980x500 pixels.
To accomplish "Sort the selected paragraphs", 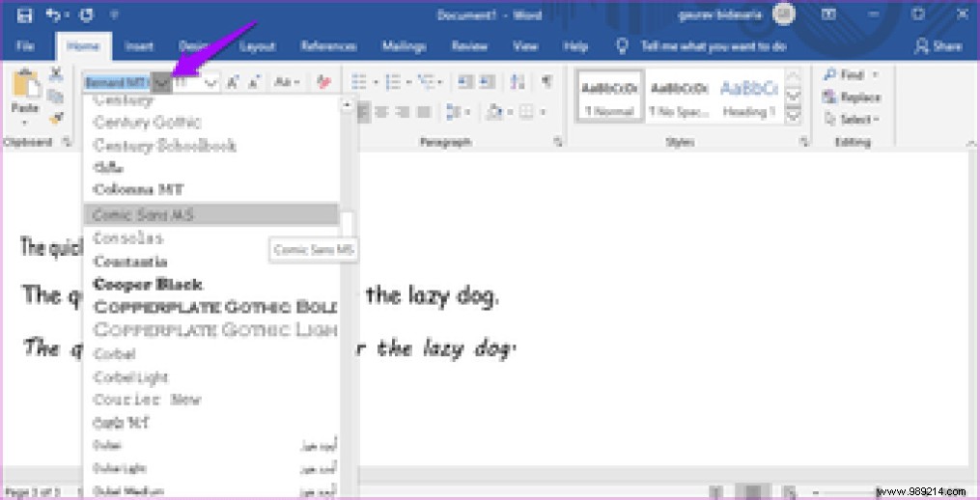I will 518,82.
